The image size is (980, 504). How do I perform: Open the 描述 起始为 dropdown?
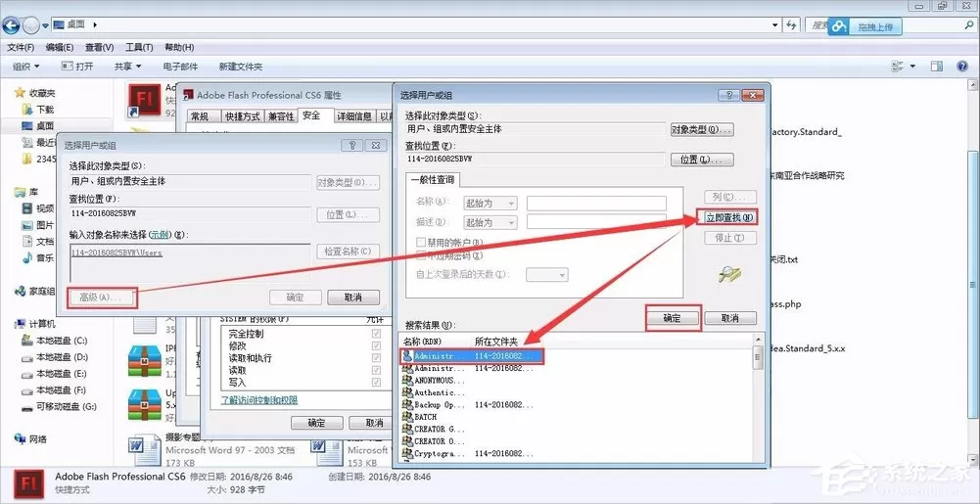[x=490, y=222]
